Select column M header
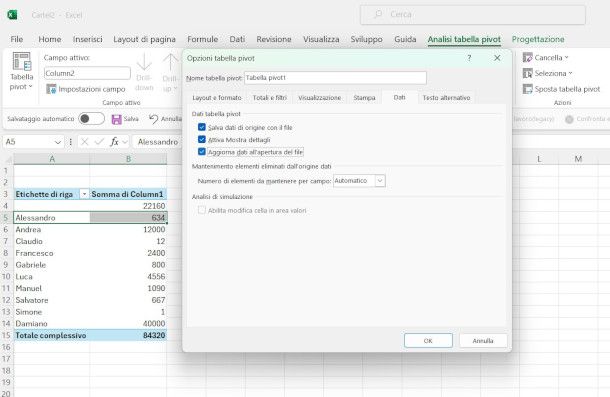Screen dimensions: 610x397 pos(578,159)
